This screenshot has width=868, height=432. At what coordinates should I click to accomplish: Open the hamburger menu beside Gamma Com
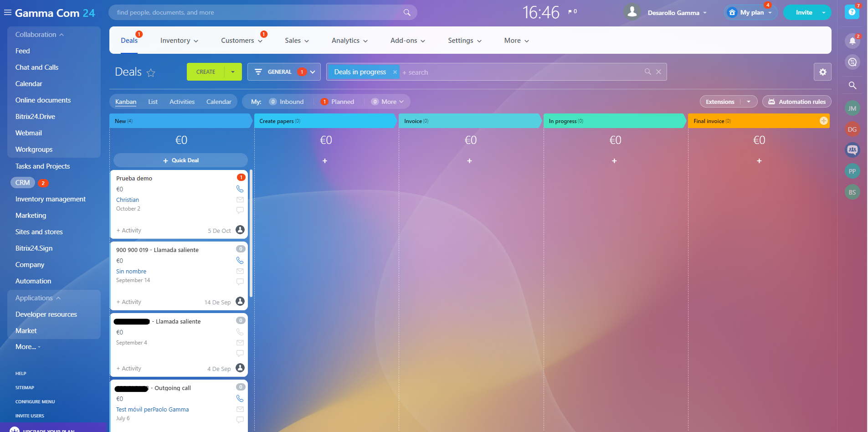point(7,13)
